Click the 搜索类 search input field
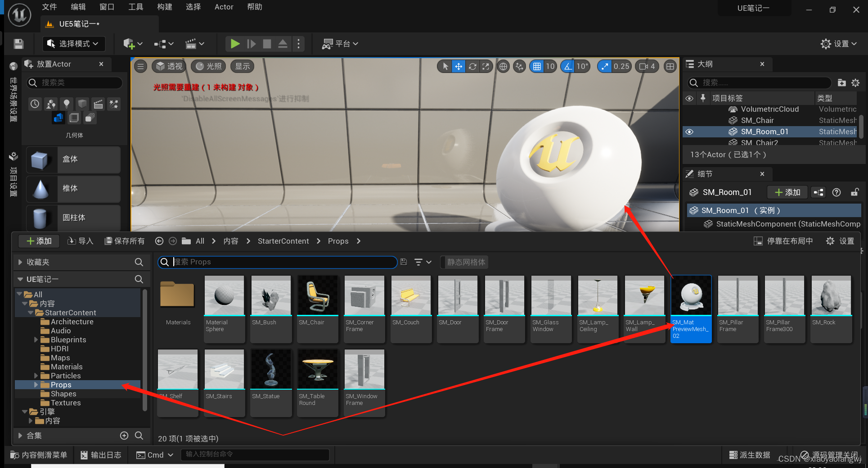The height and width of the screenshot is (468, 868). click(74, 83)
